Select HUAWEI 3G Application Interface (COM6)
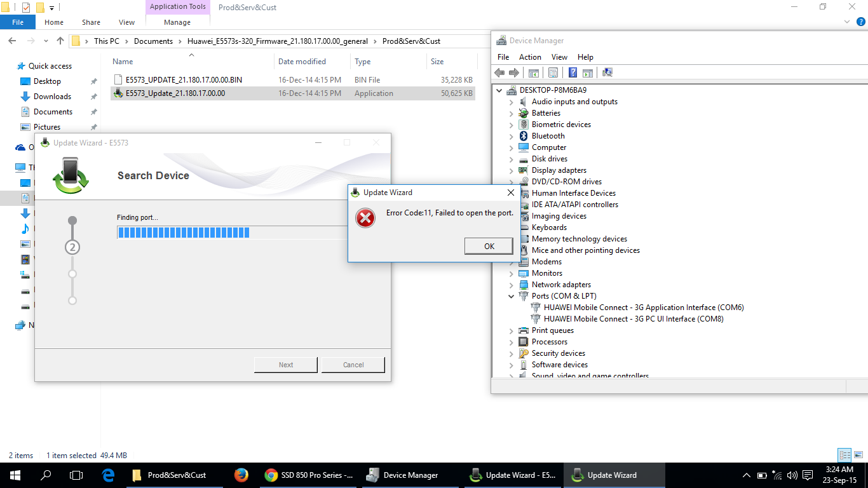This screenshot has width=868, height=488. click(x=644, y=308)
